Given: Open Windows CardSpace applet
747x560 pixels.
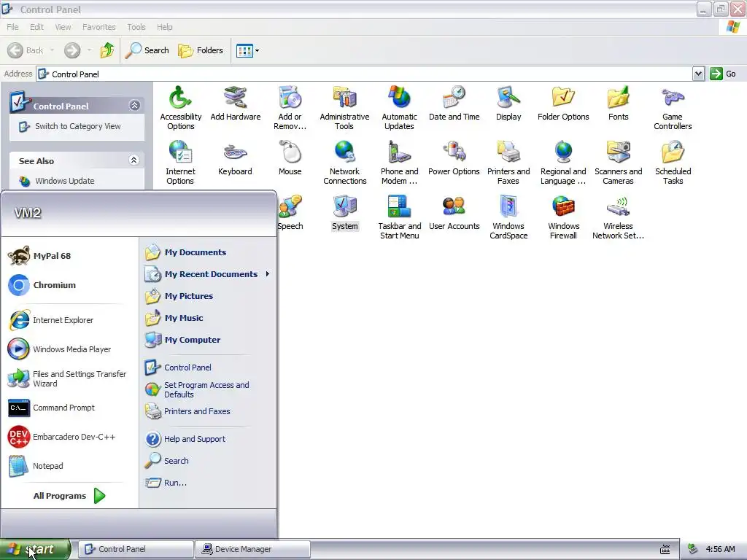Looking at the screenshot, I should tap(508, 217).
